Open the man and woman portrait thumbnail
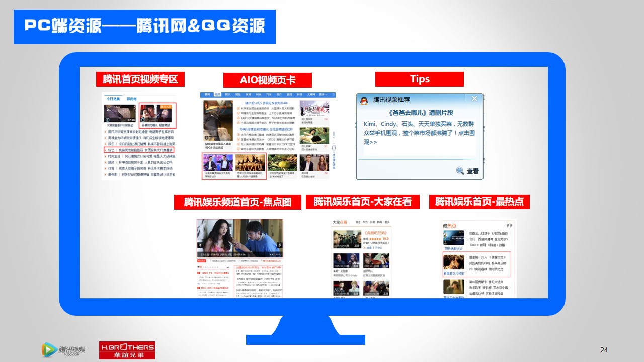Image resolution: width=644 pixels, height=362 pixels. coord(314,162)
